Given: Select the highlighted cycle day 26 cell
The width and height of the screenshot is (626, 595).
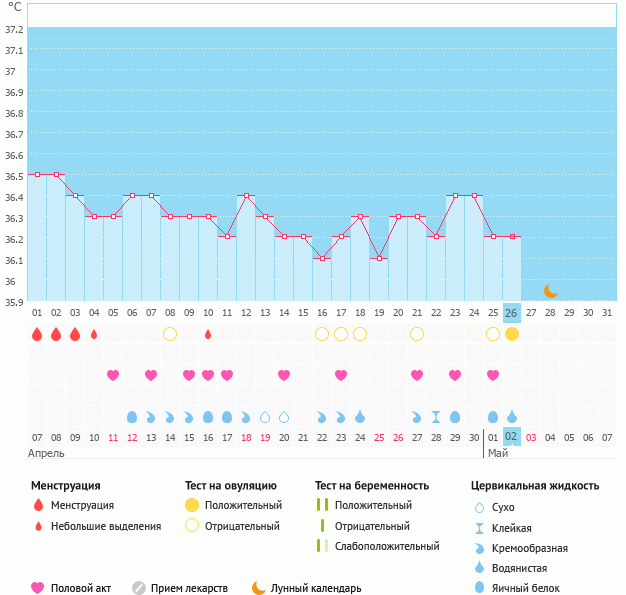Looking at the screenshot, I should pos(512,313).
